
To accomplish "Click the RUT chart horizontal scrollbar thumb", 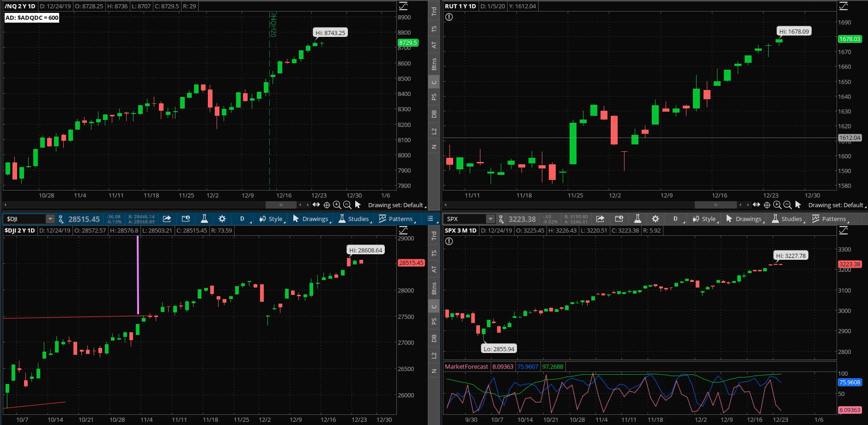I will click(x=716, y=205).
